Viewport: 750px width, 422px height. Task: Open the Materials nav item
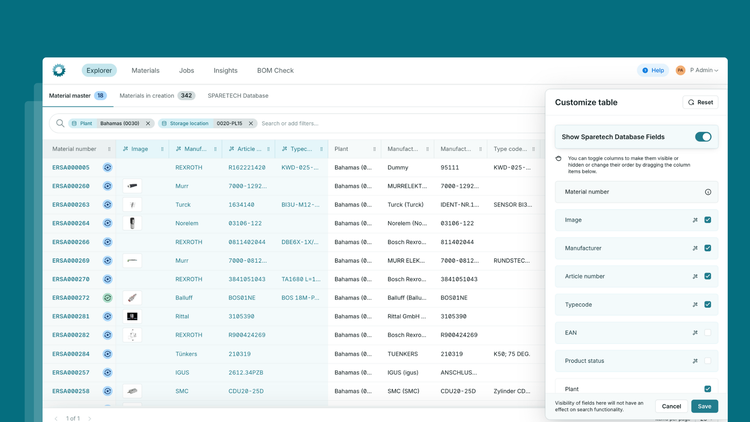145,70
